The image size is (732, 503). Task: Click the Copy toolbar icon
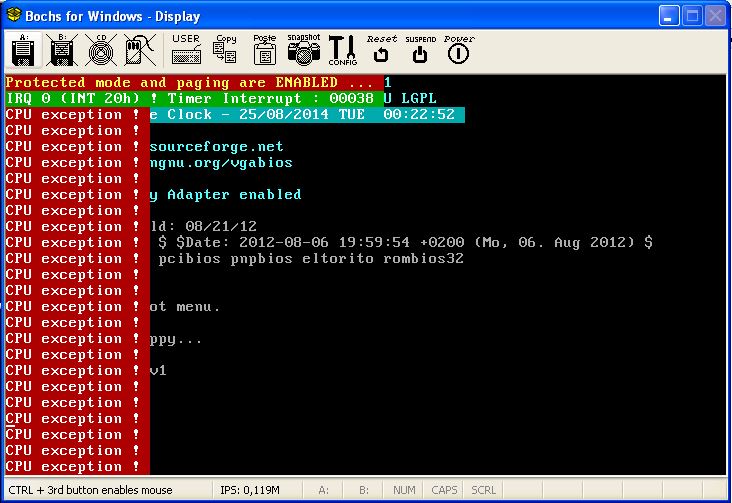pyautogui.click(x=226, y=49)
